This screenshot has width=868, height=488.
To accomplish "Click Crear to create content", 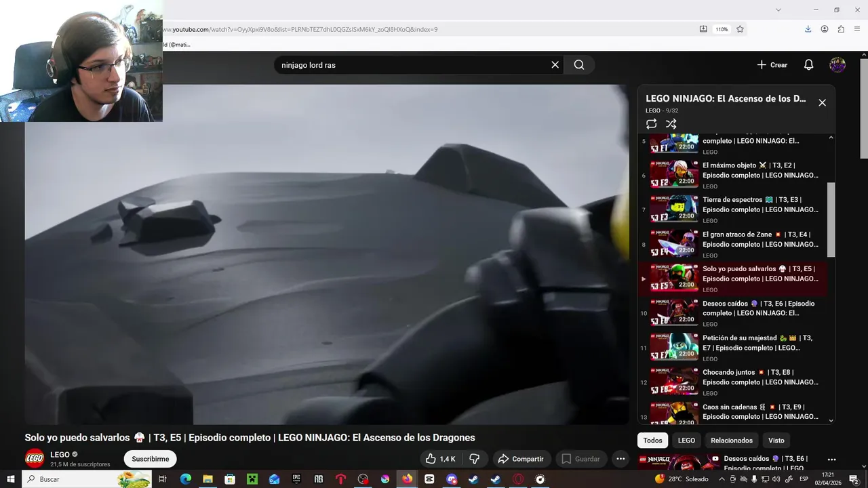I will [x=772, y=65].
